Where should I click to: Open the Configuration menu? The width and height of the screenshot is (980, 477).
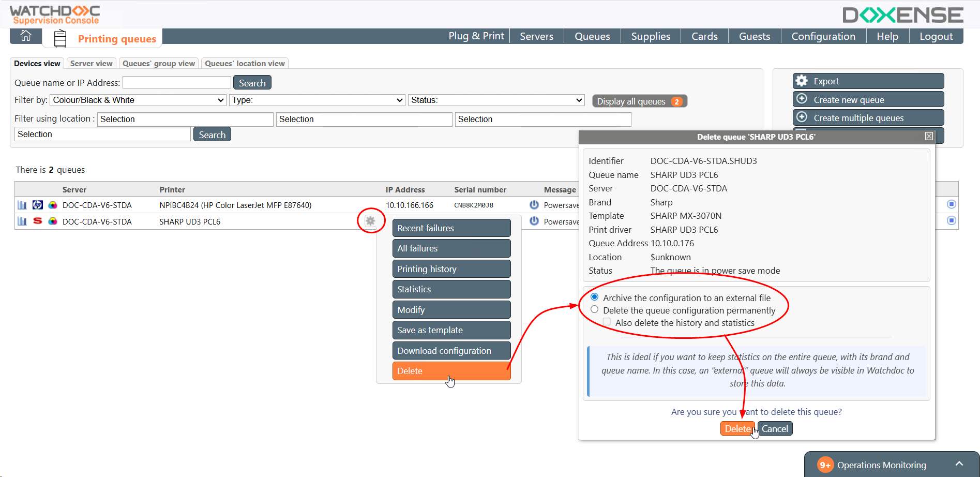pyautogui.click(x=823, y=36)
